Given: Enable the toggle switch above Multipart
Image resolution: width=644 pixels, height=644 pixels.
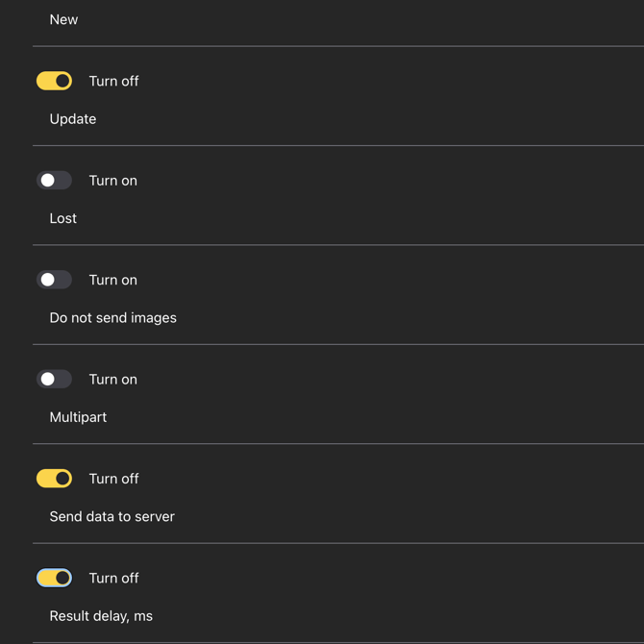Looking at the screenshot, I should [54, 379].
